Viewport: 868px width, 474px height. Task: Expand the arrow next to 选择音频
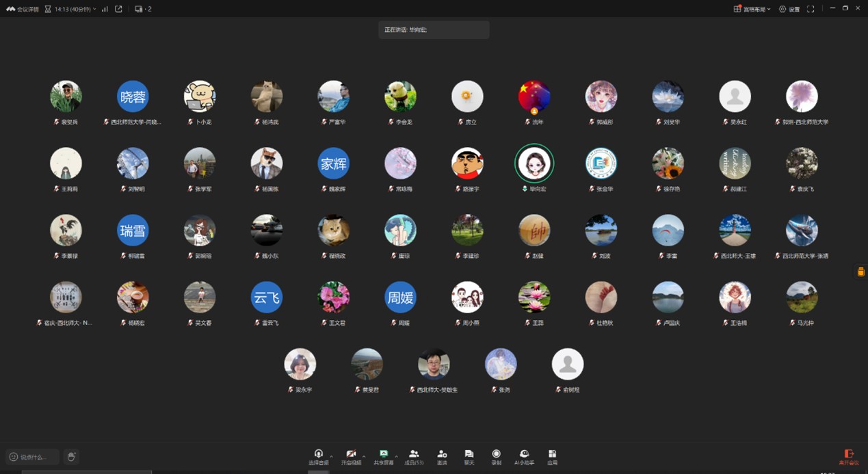click(331, 456)
